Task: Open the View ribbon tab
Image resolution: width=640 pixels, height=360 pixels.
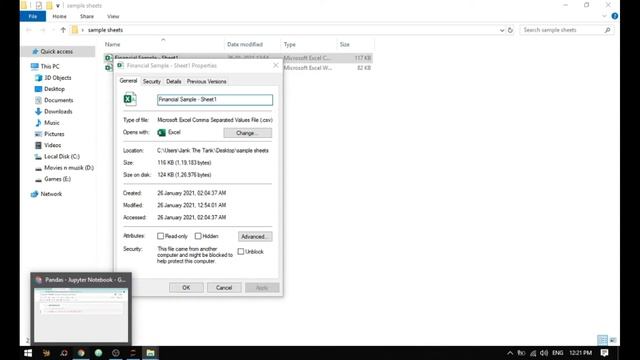Action: click(x=113, y=16)
